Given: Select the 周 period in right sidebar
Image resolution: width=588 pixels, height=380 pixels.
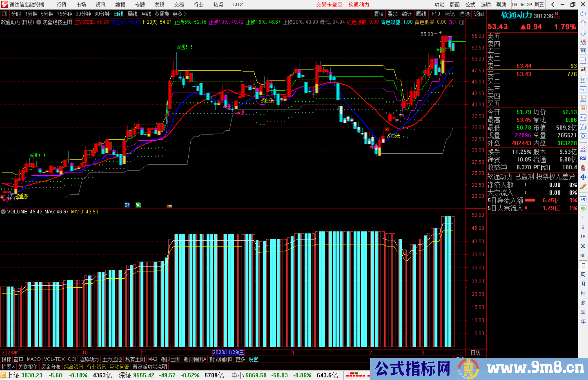Looking at the screenshot, I should [x=583, y=274].
